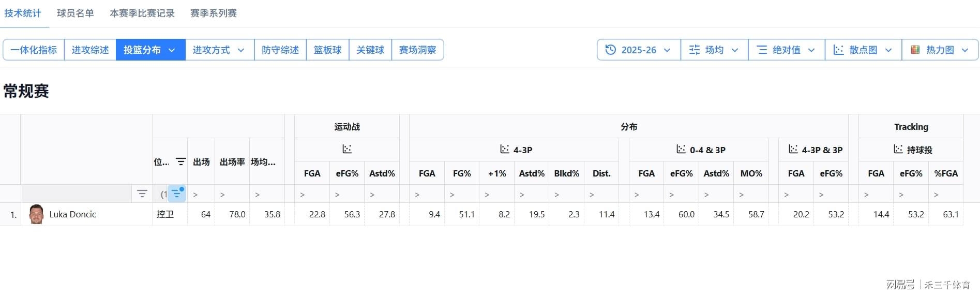
Task: Click the player name filter input
Action: click(77, 194)
